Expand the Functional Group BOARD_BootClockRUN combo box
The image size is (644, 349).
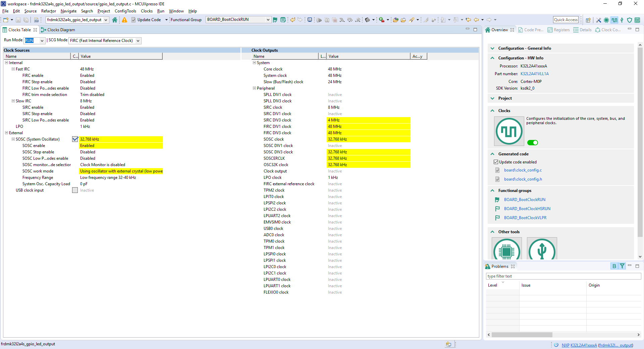tap(268, 20)
